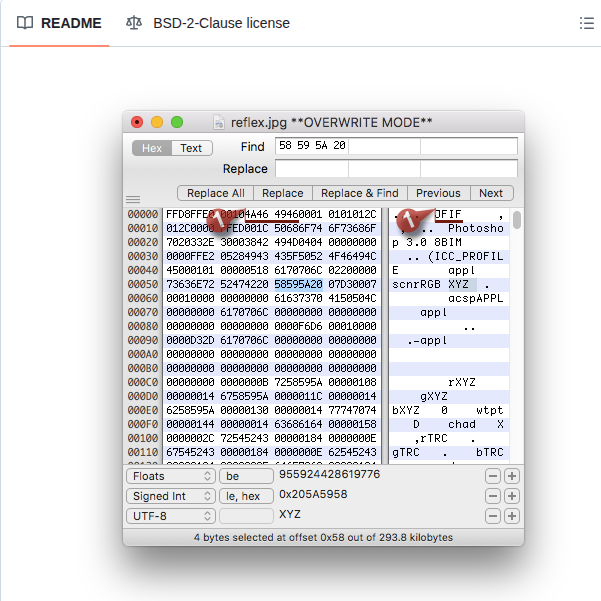Toggle the 'be' endianness button for Floats
The height and width of the screenshot is (601, 601).
[245, 476]
